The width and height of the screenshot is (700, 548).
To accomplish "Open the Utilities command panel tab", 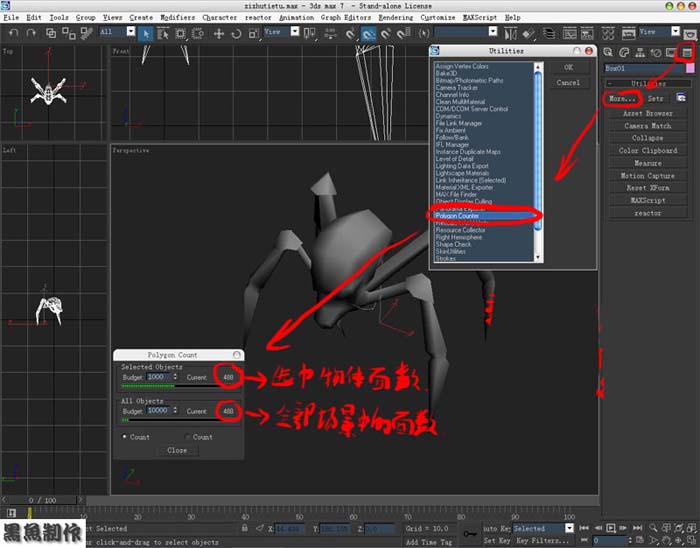I will click(687, 53).
